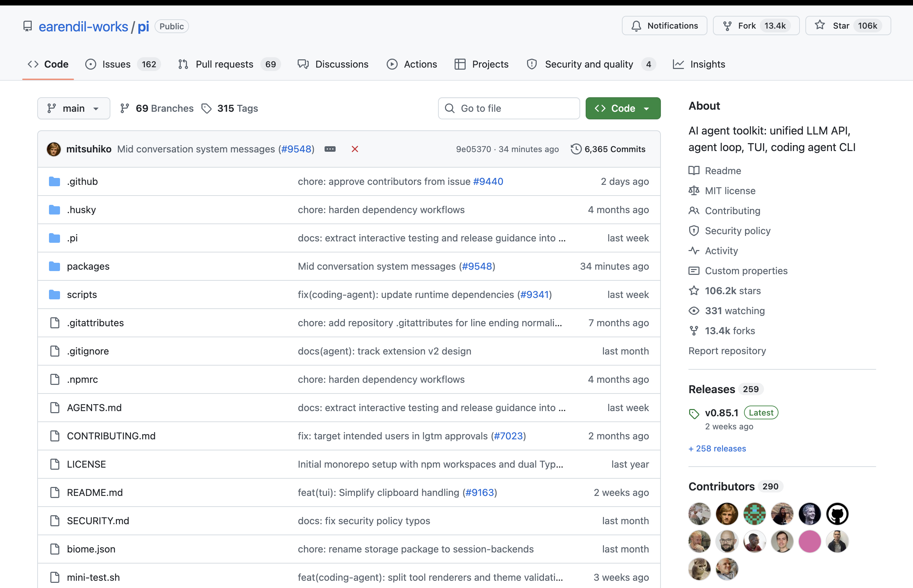View the 6,365 Commits history
The height and width of the screenshot is (588, 913).
coord(608,149)
